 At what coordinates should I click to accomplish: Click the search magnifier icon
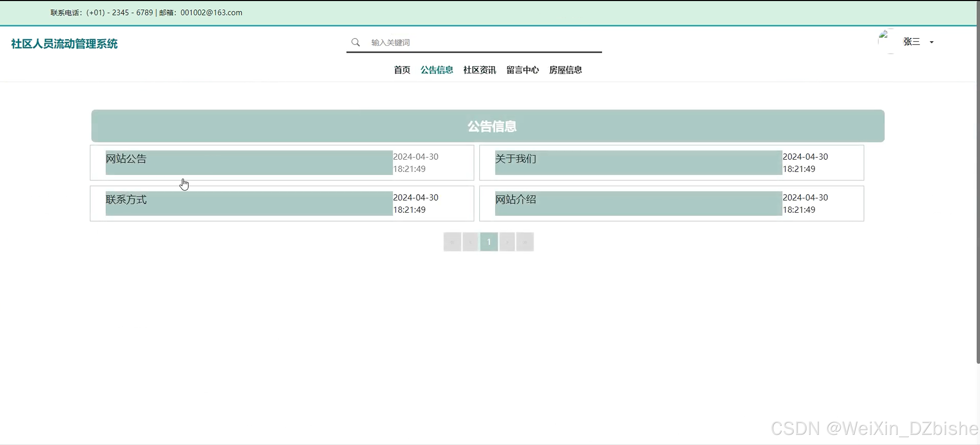pos(355,42)
